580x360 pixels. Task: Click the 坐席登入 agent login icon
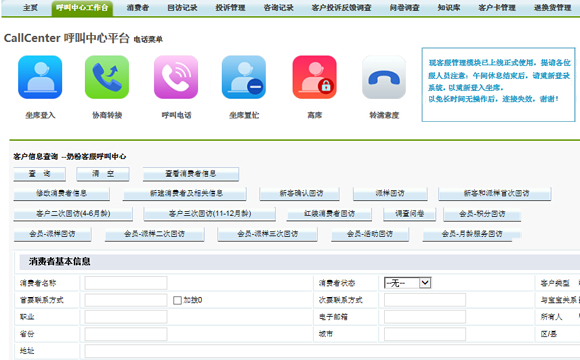coord(40,77)
